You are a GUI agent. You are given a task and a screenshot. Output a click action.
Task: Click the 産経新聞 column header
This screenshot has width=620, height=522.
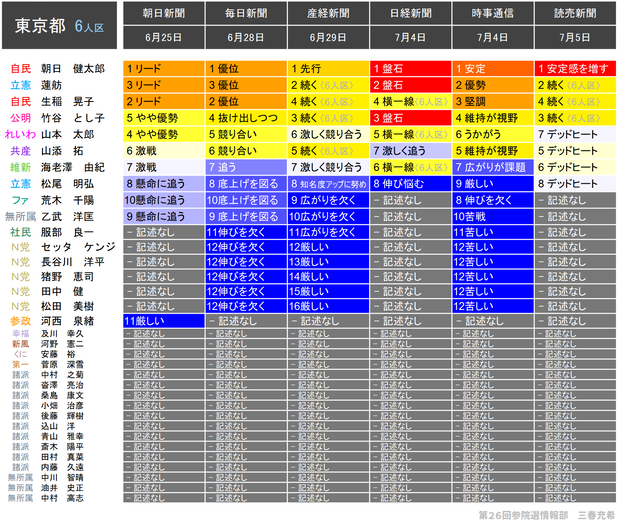point(328,13)
